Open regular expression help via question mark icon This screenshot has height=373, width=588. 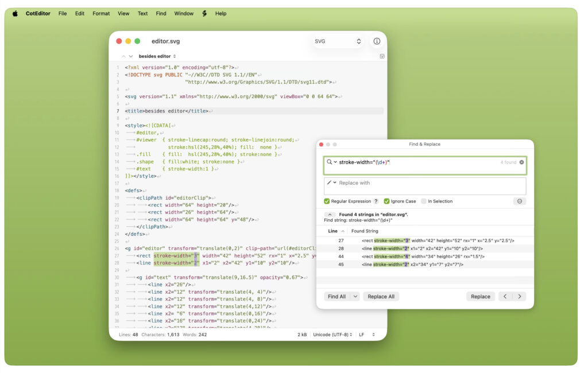pyautogui.click(x=375, y=201)
